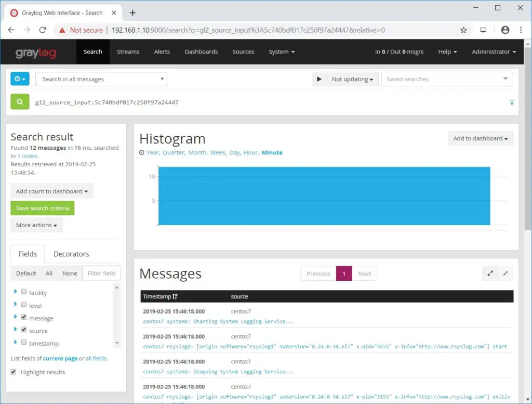Open the Help menu

coord(447,52)
